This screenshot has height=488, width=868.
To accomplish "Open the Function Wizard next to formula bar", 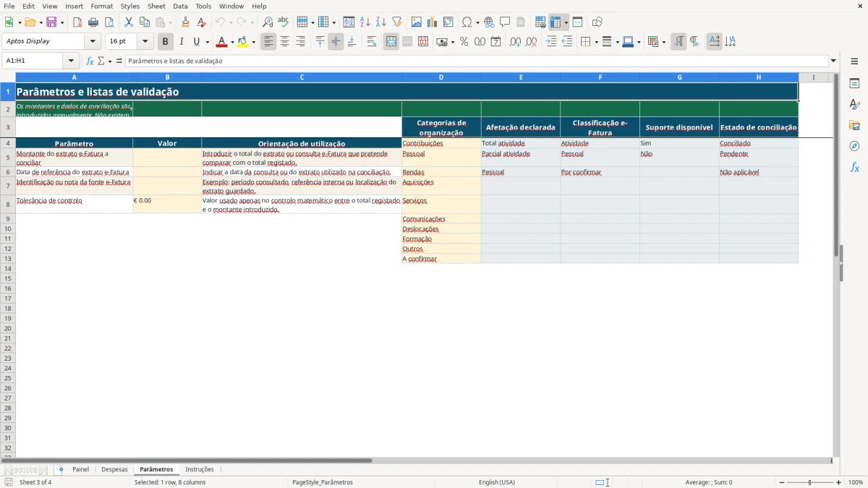I will 90,61.
